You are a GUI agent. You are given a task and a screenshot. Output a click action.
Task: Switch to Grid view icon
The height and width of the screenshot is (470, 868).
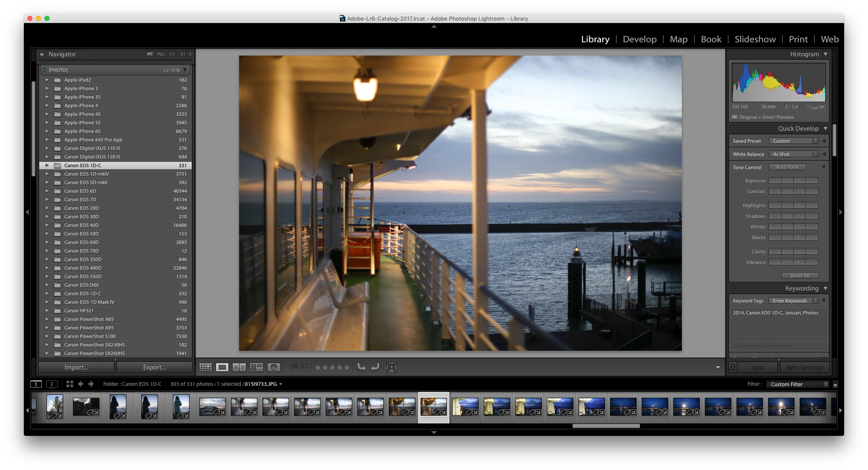205,367
